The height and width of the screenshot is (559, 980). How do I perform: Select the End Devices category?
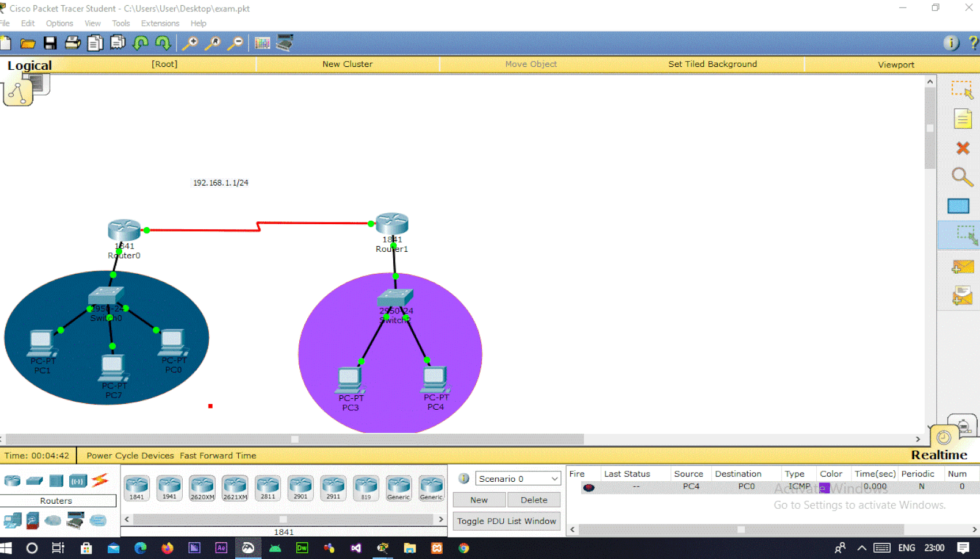pos(12,521)
